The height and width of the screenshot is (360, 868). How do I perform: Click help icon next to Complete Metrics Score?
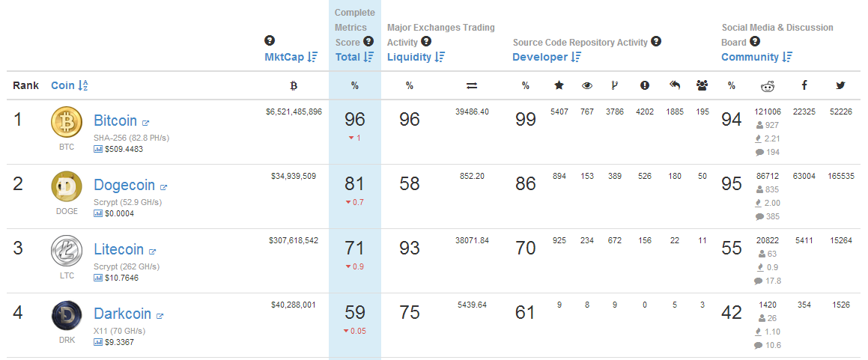[x=368, y=41]
